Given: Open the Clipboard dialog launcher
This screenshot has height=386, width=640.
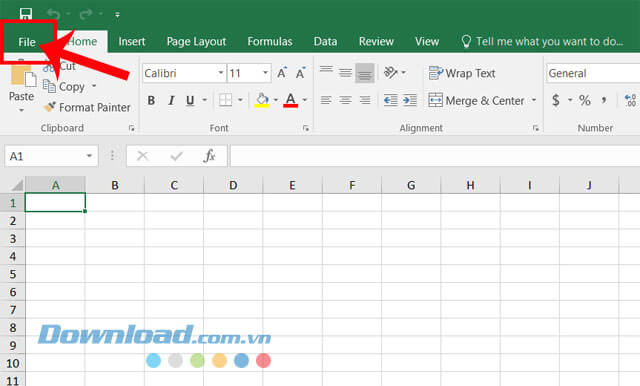Looking at the screenshot, I should pyautogui.click(x=131, y=128).
